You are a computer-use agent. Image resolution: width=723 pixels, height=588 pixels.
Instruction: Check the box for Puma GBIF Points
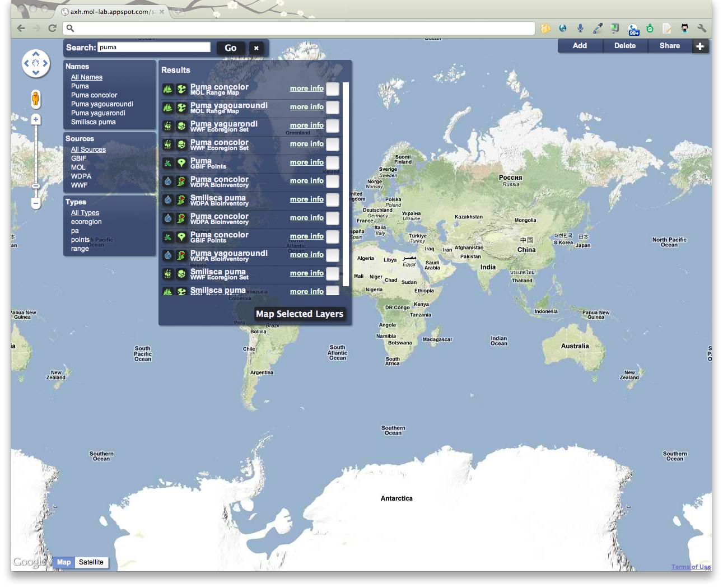333,163
